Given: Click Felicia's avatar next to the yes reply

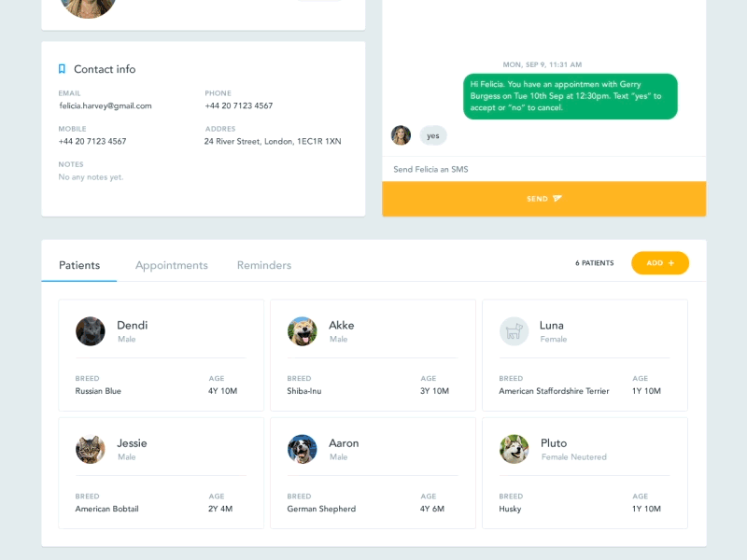Looking at the screenshot, I should [x=402, y=135].
